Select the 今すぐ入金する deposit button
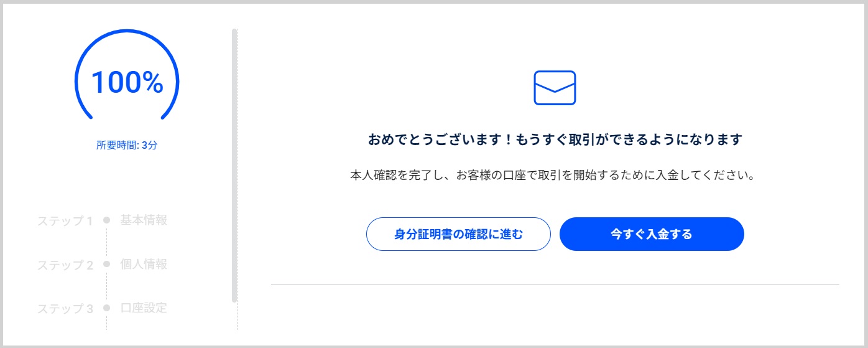 coord(652,234)
